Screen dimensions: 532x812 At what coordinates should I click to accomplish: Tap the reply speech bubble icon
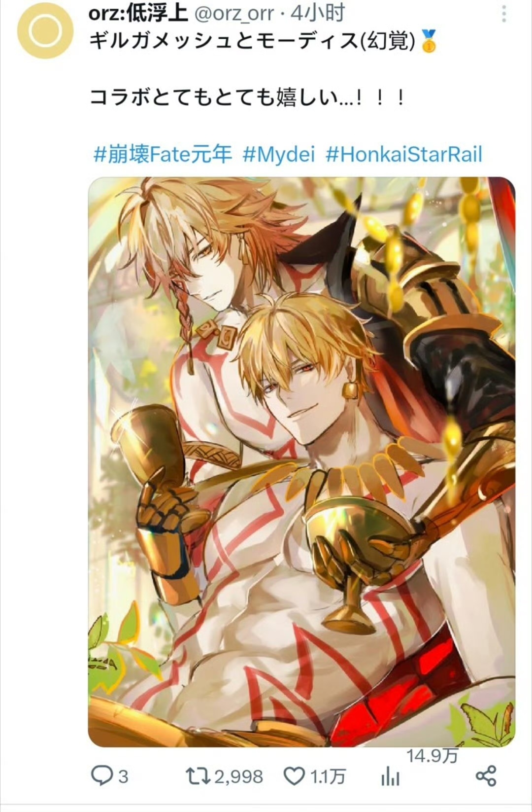(x=102, y=777)
